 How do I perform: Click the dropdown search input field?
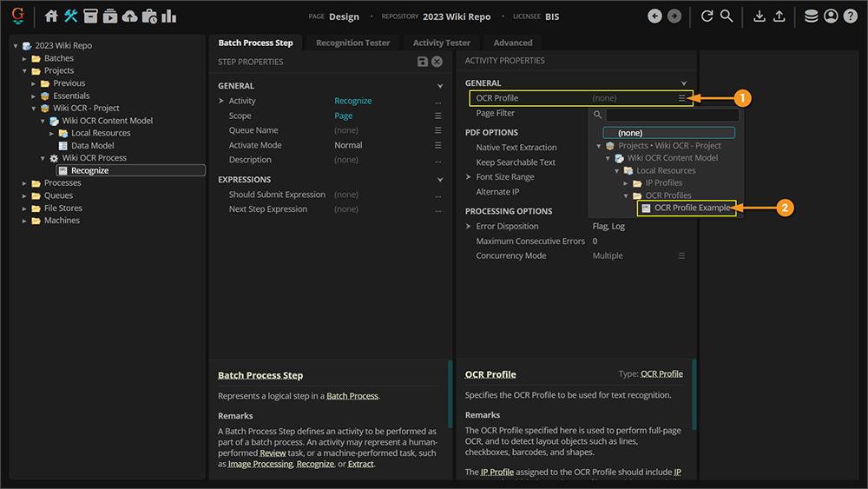672,115
